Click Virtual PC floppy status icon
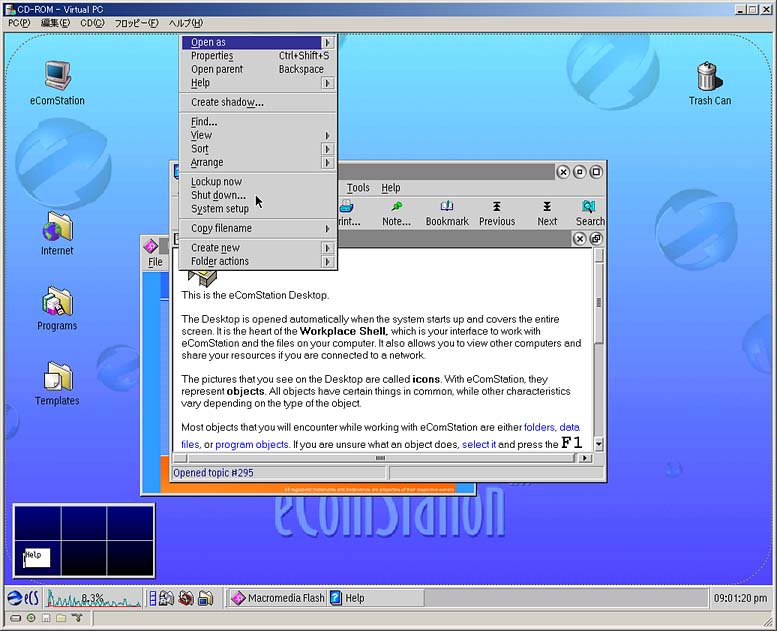The image size is (777, 631). coord(46,618)
